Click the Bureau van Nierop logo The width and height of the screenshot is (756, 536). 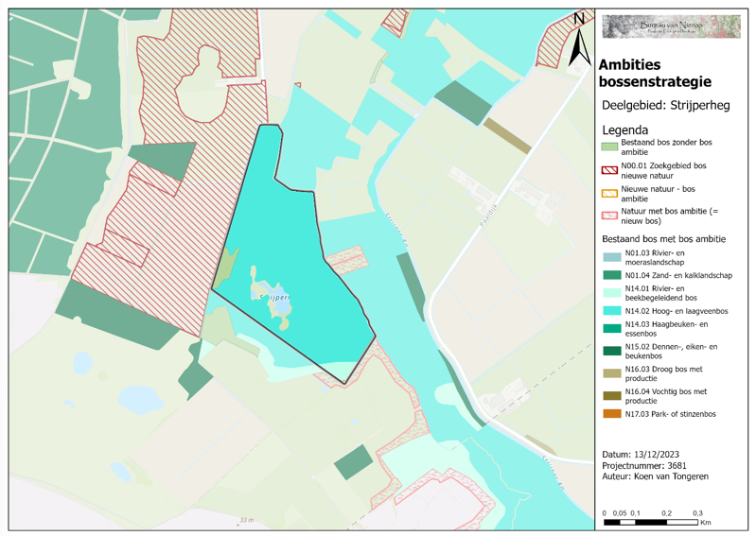click(671, 26)
